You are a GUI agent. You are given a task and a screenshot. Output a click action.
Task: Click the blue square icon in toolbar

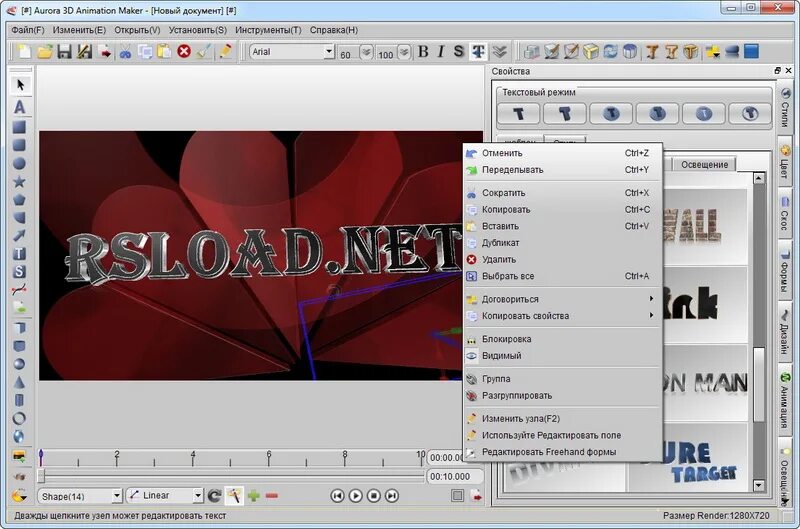coord(752,52)
